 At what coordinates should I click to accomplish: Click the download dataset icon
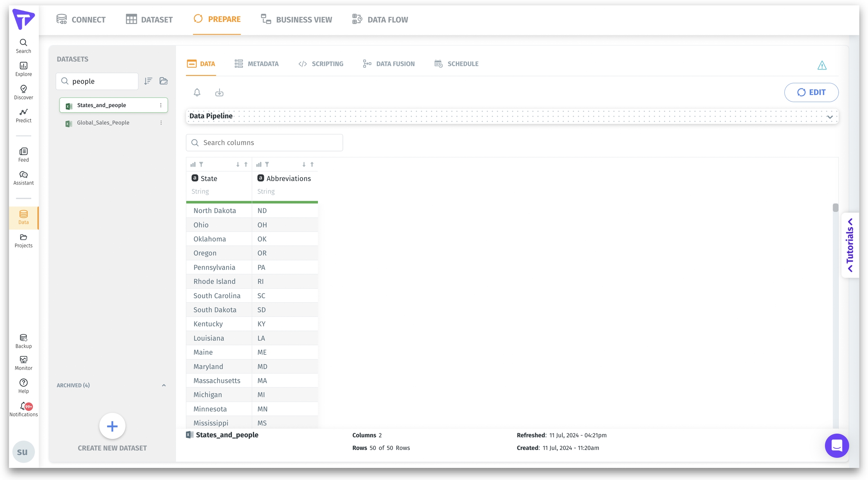click(219, 92)
